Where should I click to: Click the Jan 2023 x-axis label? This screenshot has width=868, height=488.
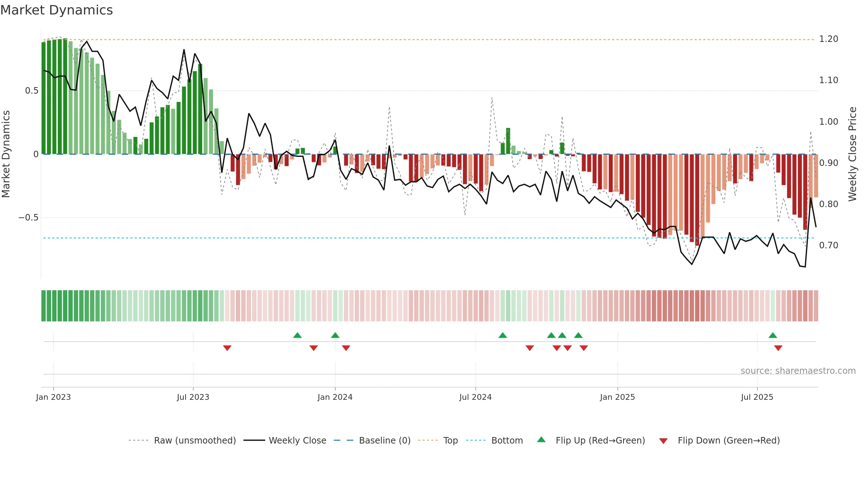point(54,397)
